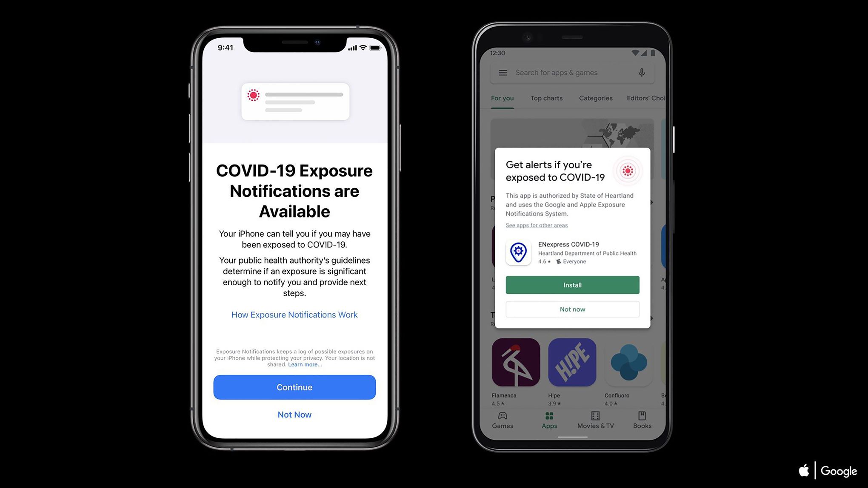Select the Apps bottom navigation tab
868x488 pixels.
click(548, 420)
